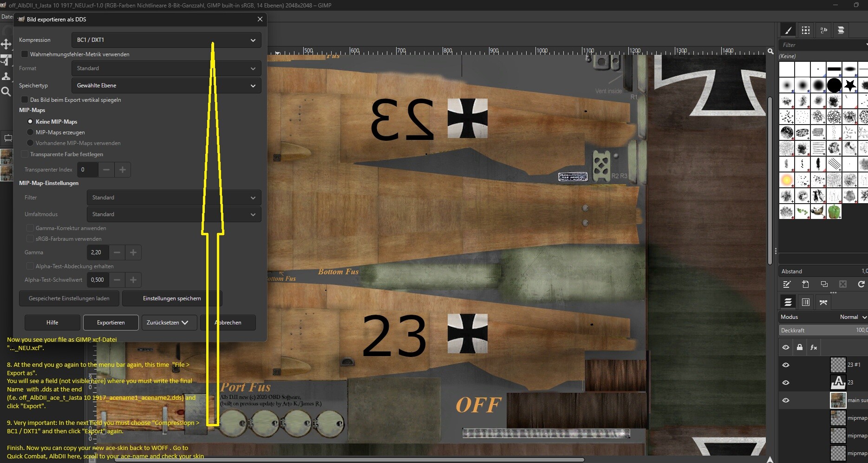Image resolution: width=868 pixels, height=463 pixels.
Task: Click the duplicate brush icon
Action: coord(824,284)
